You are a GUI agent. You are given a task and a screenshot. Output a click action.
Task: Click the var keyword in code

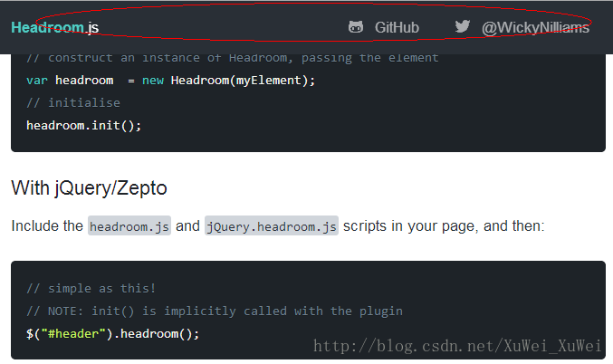(x=37, y=81)
